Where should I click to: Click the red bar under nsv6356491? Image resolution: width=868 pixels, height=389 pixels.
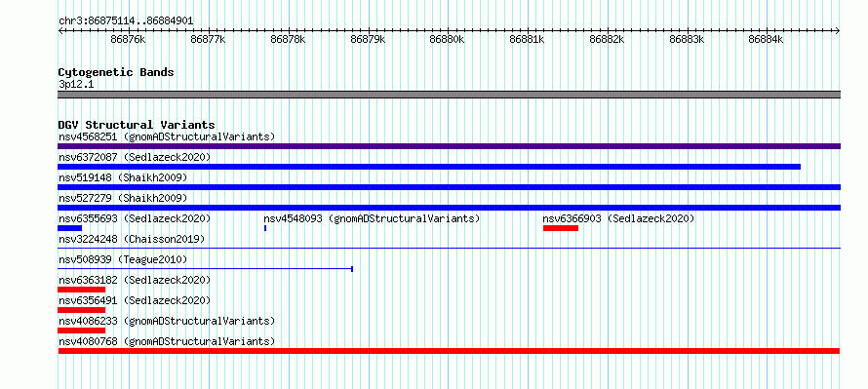[81, 310]
